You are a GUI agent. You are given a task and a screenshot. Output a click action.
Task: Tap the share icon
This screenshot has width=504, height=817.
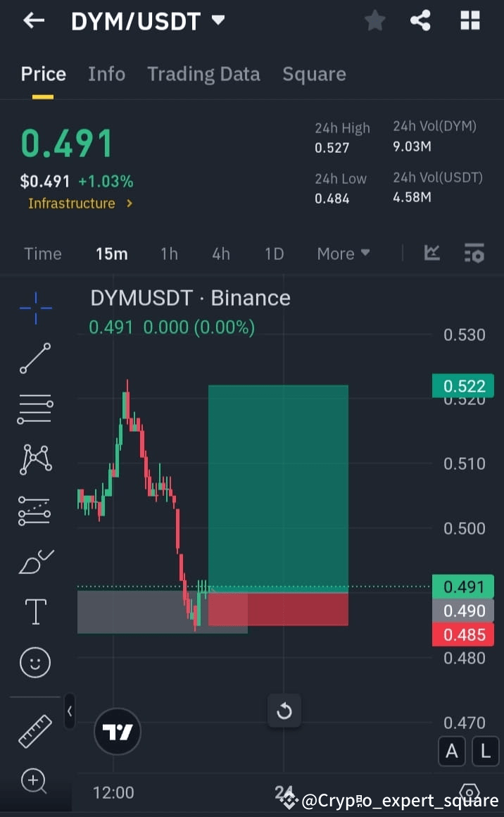point(421,21)
